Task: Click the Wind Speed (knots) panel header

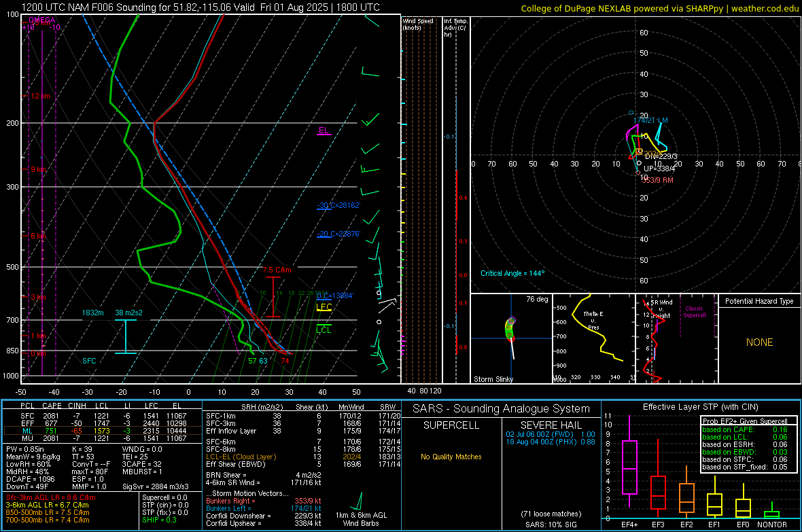Action: pyautogui.click(x=418, y=24)
